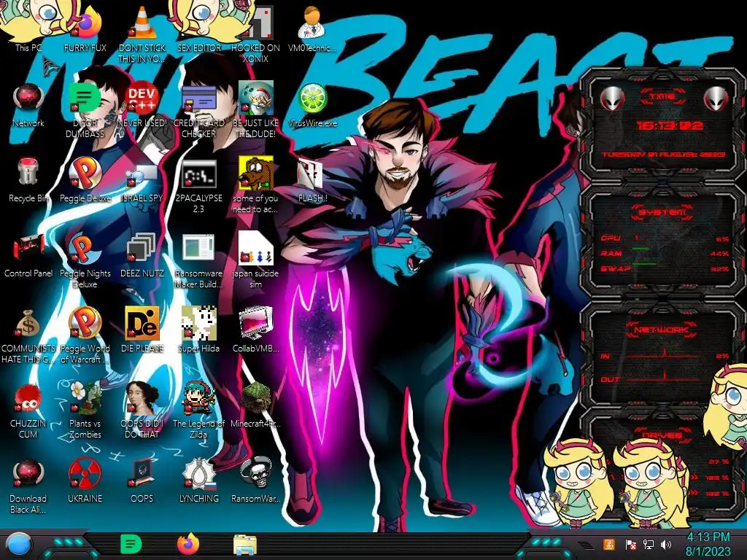747x560 pixels.
Task: Click the SWAP usage row in widget
Action: [665, 268]
